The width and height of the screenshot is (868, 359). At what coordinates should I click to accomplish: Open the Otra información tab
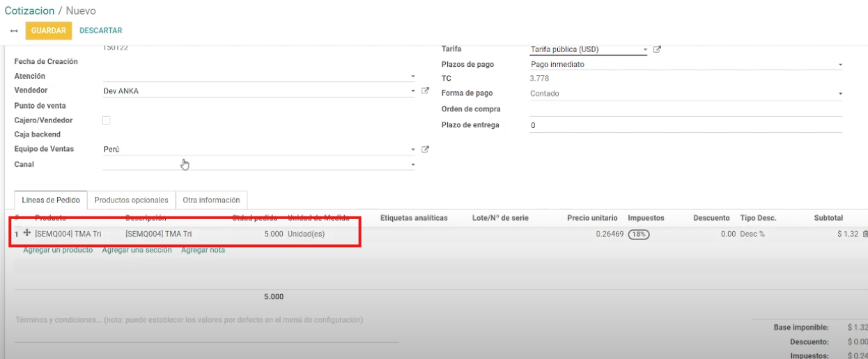[x=211, y=200]
